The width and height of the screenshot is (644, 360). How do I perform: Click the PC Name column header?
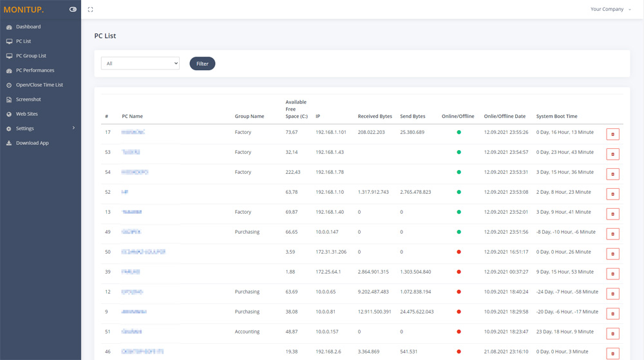point(132,116)
